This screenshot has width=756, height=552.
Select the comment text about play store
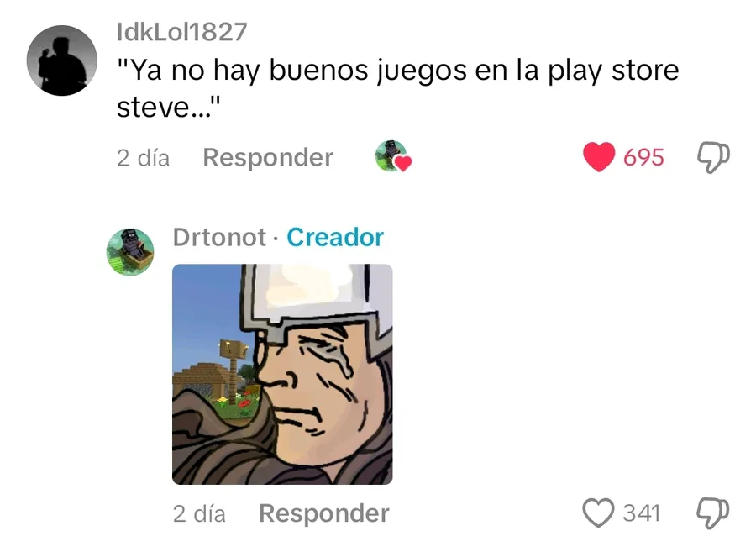pyautogui.click(x=398, y=88)
